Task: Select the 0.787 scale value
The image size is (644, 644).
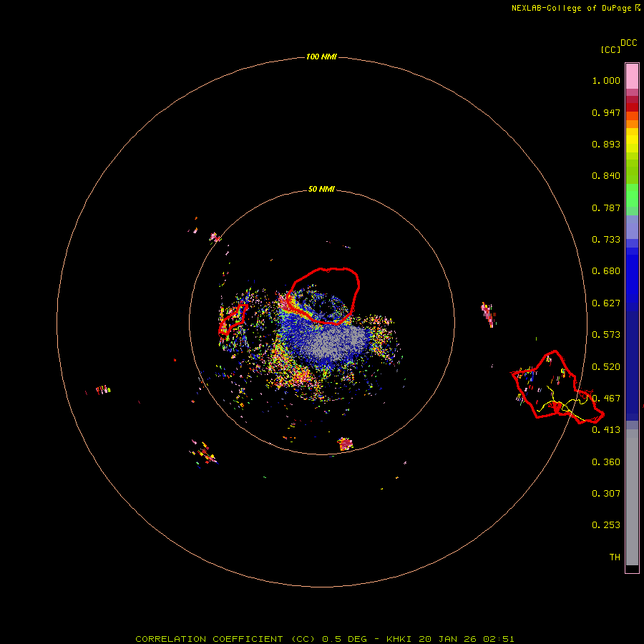Action: (606, 208)
